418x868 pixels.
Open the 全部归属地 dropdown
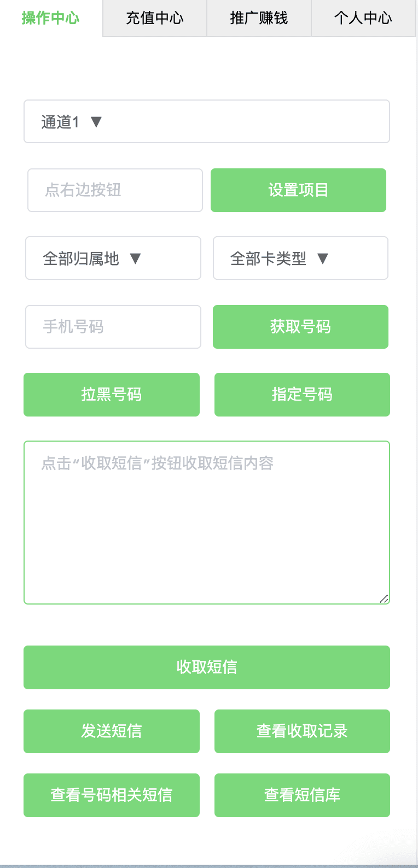pos(113,258)
